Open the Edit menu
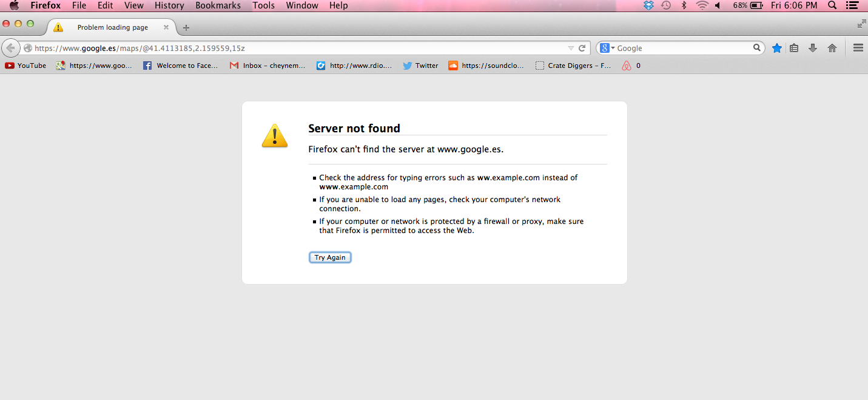This screenshot has height=400, width=868. pos(105,5)
